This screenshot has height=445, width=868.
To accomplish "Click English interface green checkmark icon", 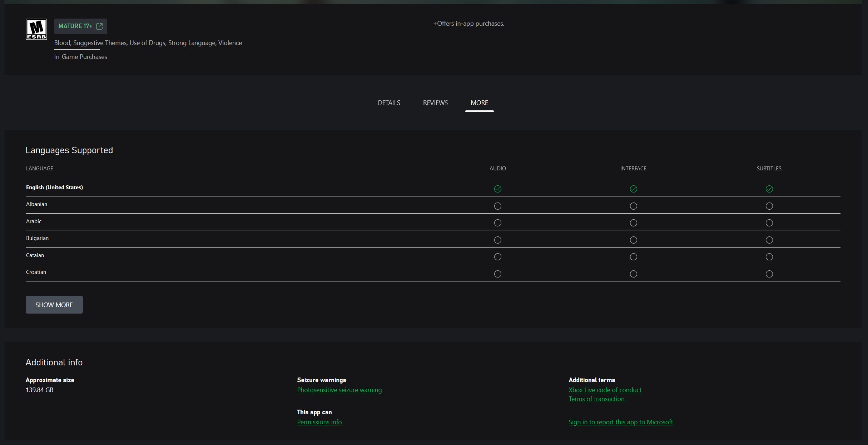I will 633,189.
